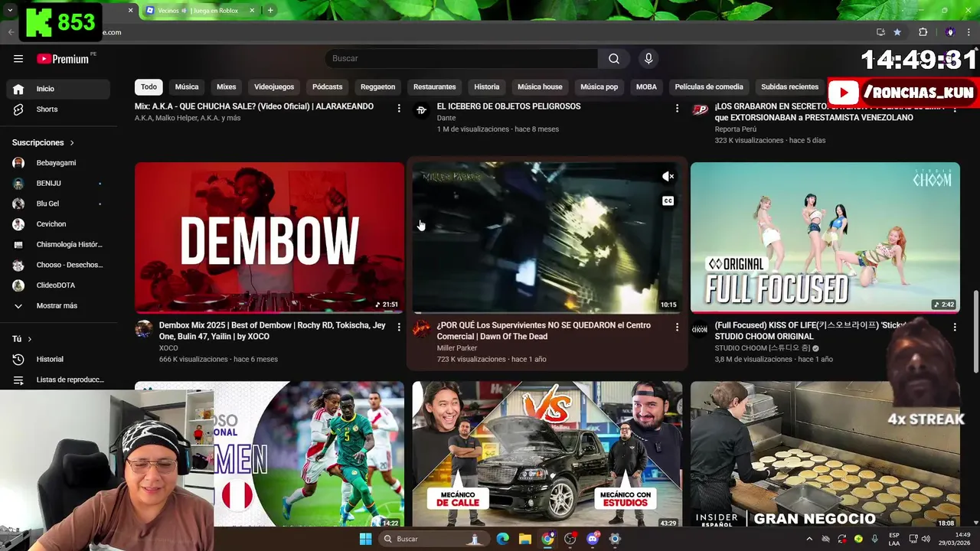980x551 pixels.
Task: Open the DEMBOW video thumbnail
Action: (x=269, y=238)
